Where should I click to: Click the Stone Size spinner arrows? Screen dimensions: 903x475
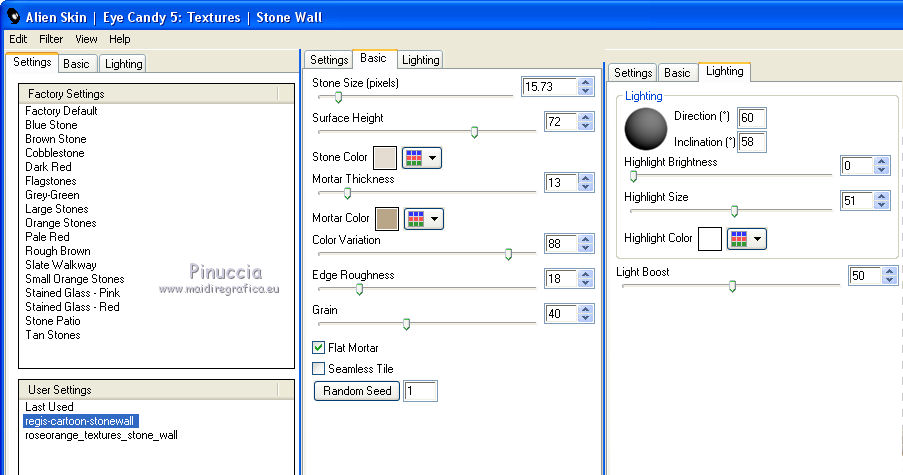586,86
